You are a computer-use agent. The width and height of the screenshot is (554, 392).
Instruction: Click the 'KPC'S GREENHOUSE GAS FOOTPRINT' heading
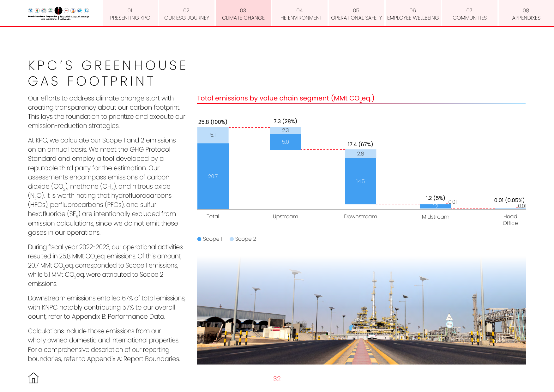[x=107, y=73]
